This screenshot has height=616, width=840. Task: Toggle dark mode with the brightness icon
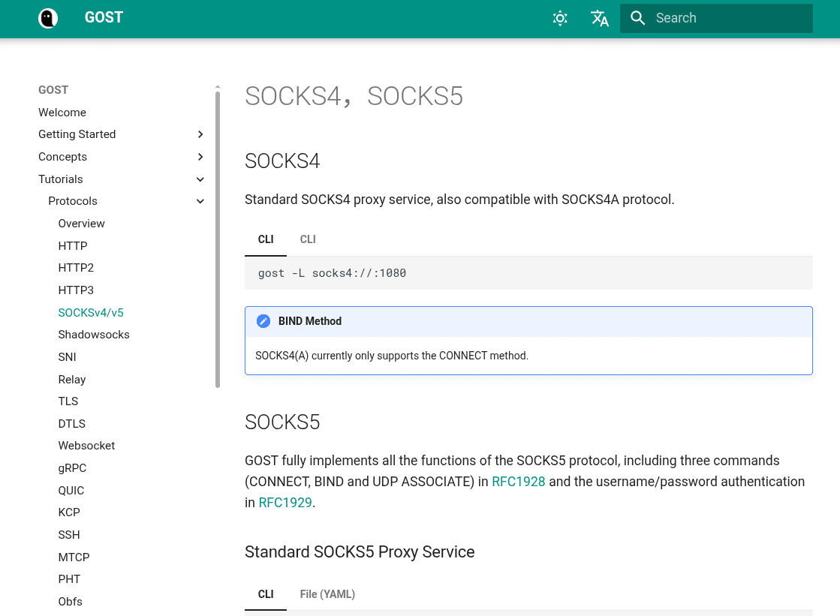tap(560, 18)
